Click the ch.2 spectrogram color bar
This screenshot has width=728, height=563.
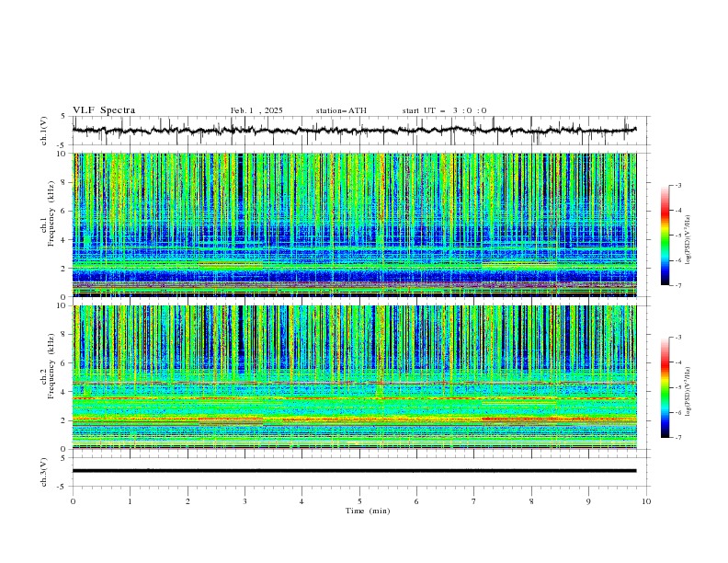(665, 387)
